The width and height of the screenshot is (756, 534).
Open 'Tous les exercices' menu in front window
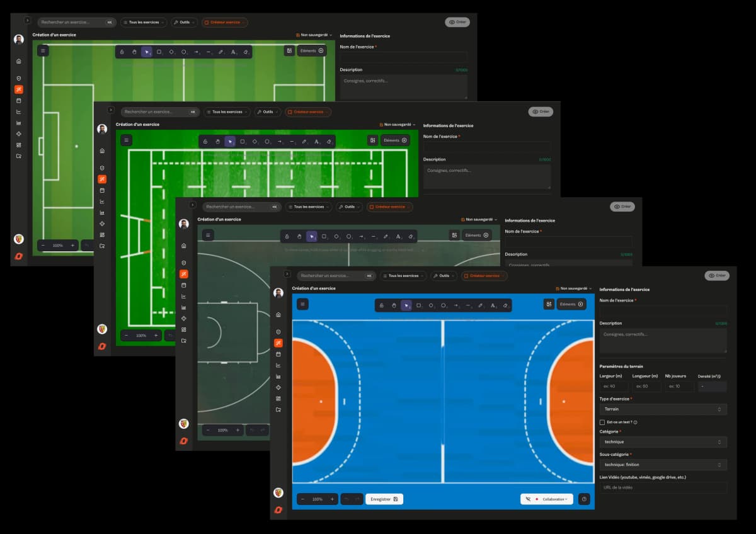403,276
